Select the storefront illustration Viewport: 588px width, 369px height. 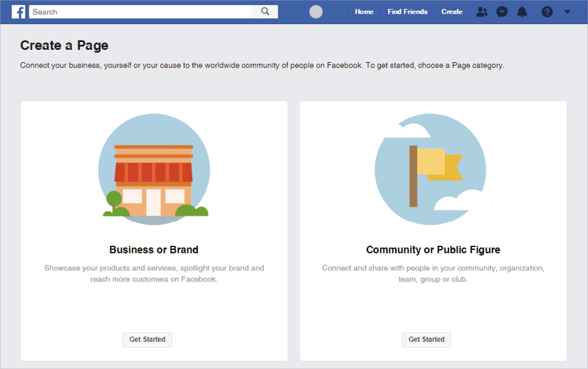[154, 169]
